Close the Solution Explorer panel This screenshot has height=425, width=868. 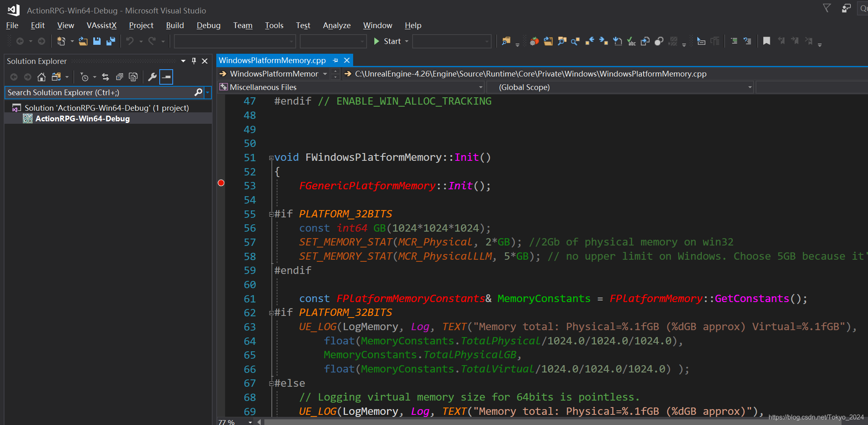click(205, 61)
